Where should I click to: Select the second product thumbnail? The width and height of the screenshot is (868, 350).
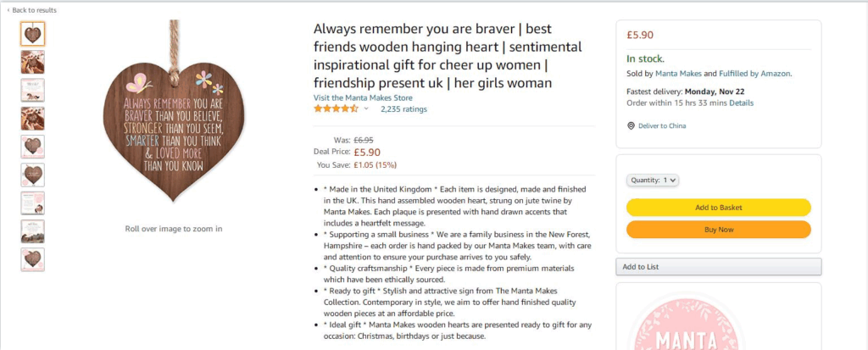pos(33,62)
